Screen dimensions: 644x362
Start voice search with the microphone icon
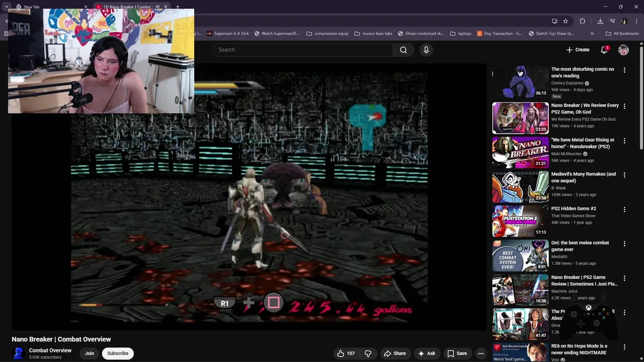[x=426, y=50]
